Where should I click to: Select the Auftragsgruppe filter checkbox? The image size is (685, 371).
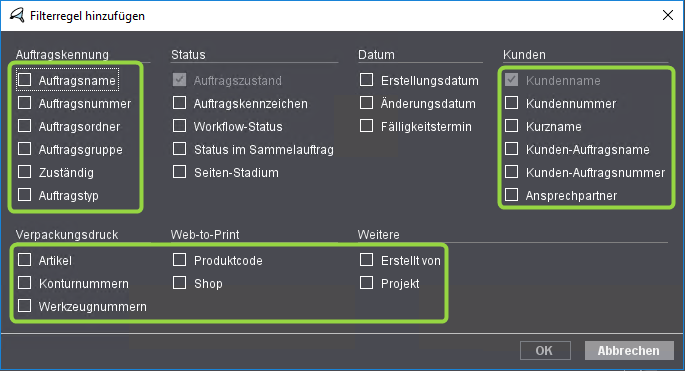(24, 149)
